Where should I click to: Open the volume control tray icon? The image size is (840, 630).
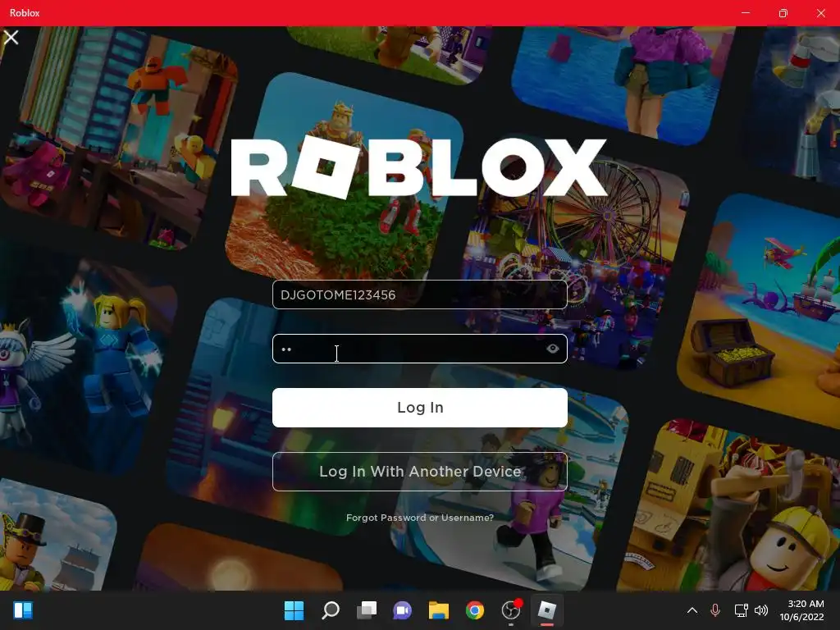point(760,610)
